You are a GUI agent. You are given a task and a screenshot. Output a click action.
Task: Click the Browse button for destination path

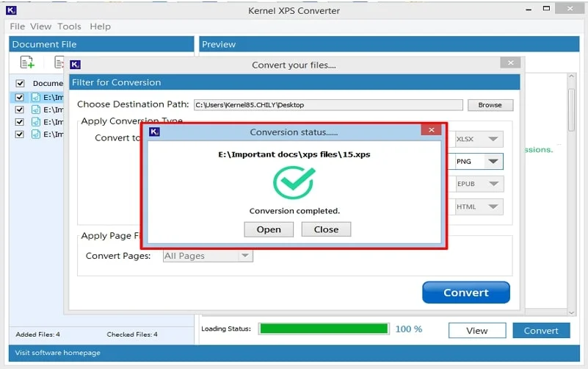tap(490, 105)
